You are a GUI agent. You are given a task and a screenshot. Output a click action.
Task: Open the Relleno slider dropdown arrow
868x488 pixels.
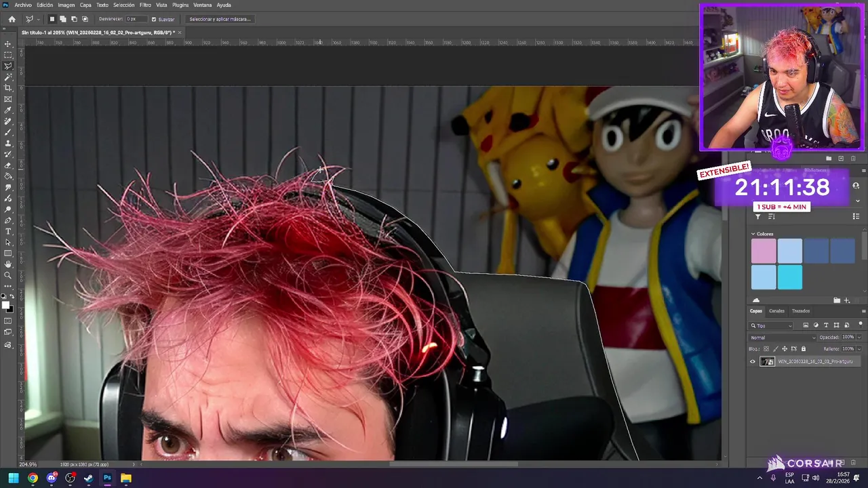pos(859,348)
